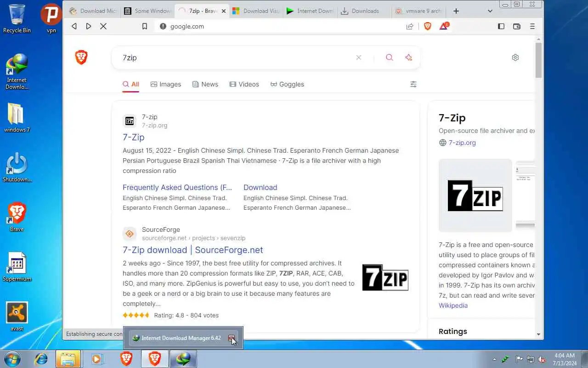Screen dimensions: 588x368
Task: Switch to the Some Windows tab
Action: pos(147,11)
